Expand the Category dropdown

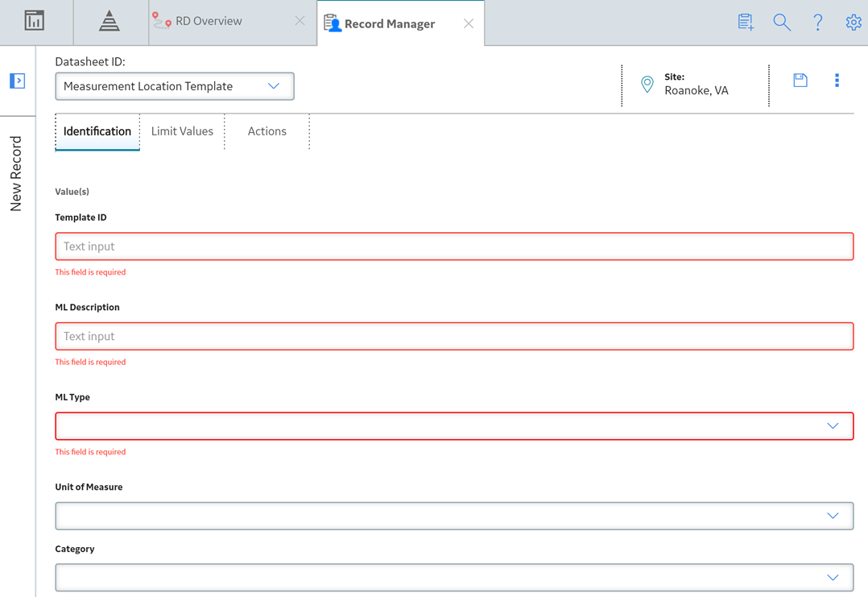(x=454, y=578)
